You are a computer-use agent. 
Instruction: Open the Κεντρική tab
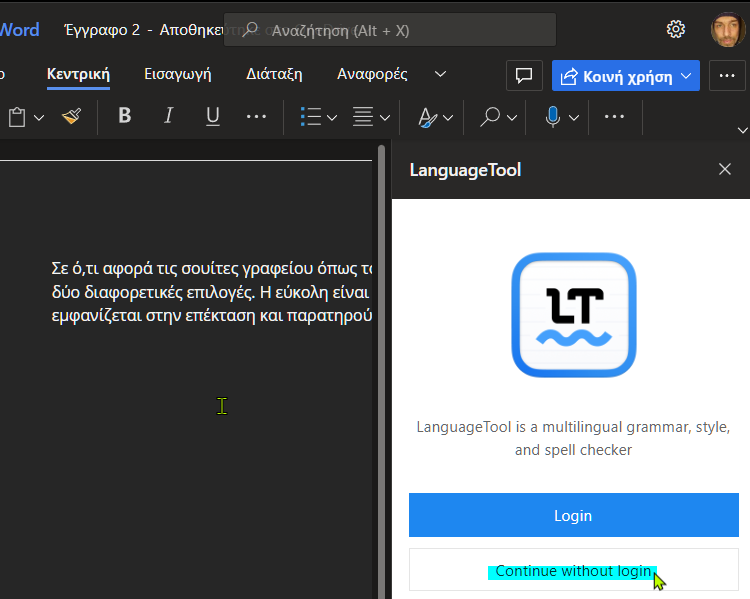click(x=78, y=74)
